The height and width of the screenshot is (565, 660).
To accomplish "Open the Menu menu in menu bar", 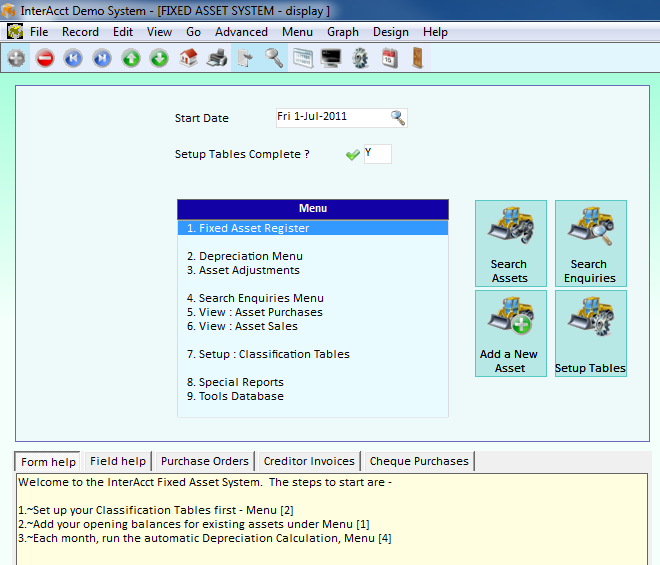I will pos(297,32).
